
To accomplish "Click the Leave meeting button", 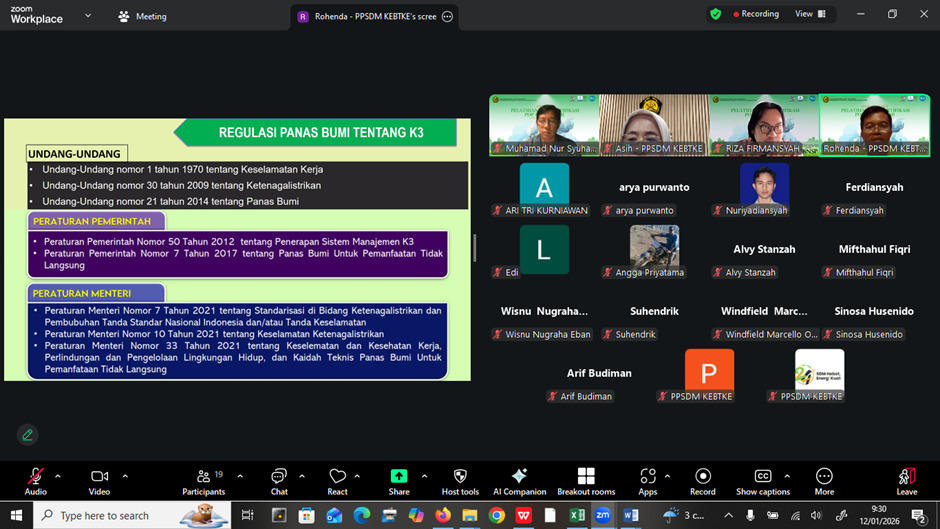I will point(906,479).
